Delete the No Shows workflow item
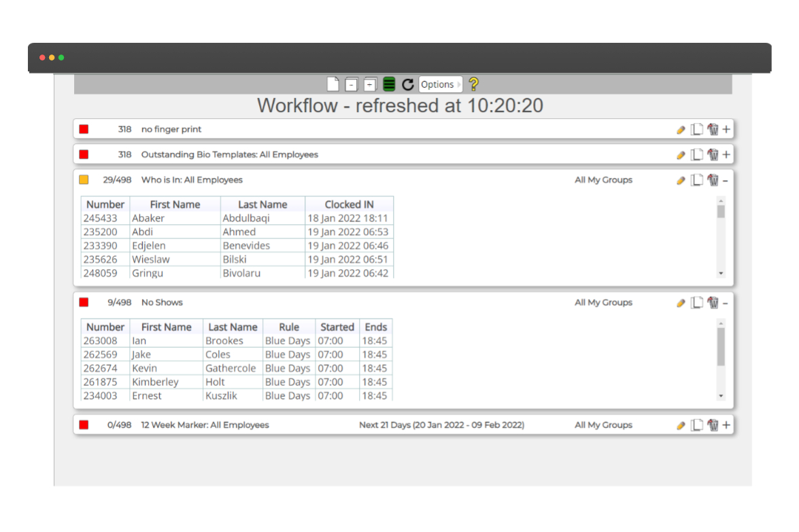 (713, 303)
